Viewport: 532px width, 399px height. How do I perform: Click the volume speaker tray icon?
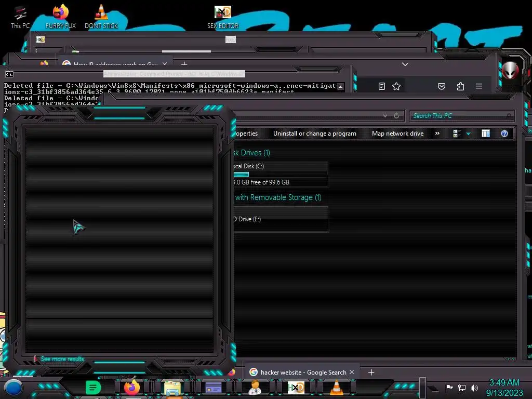[x=474, y=388]
